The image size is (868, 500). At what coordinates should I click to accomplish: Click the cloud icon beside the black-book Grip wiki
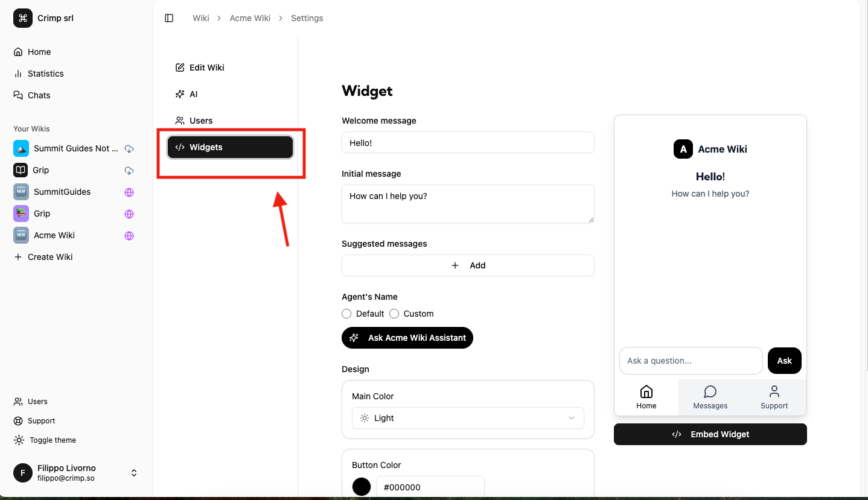(129, 170)
